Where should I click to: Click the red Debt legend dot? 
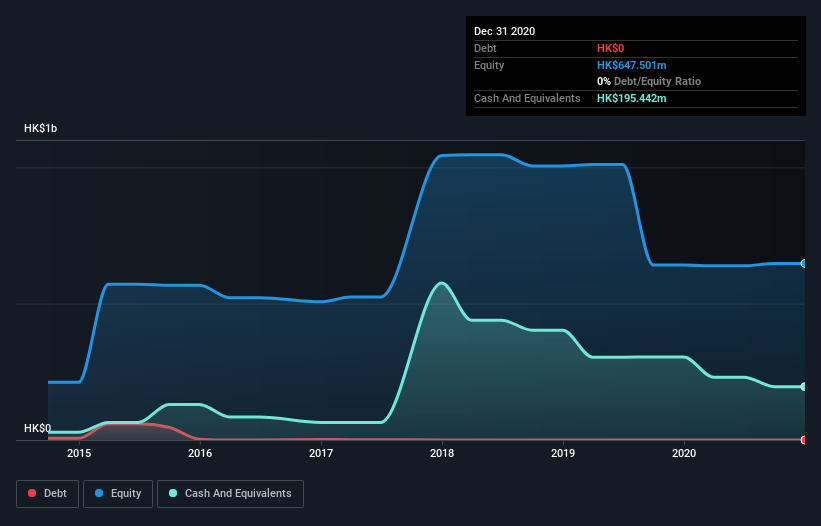(x=32, y=493)
